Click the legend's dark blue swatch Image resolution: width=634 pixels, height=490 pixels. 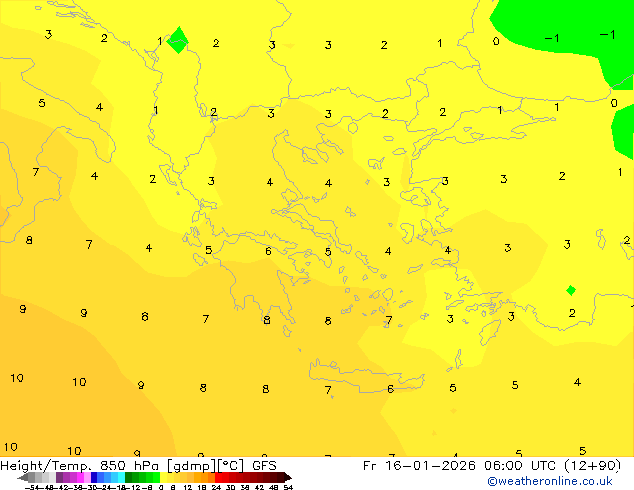click(x=94, y=477)
